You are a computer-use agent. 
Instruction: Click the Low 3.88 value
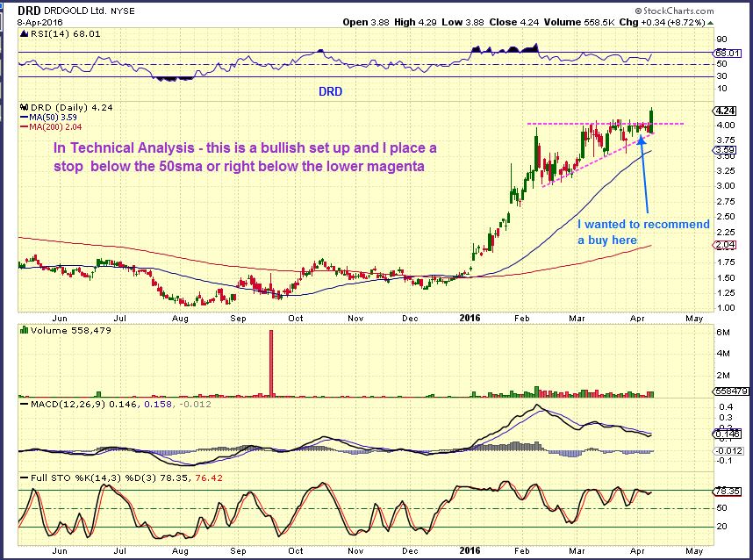click(x=463, y=22)
